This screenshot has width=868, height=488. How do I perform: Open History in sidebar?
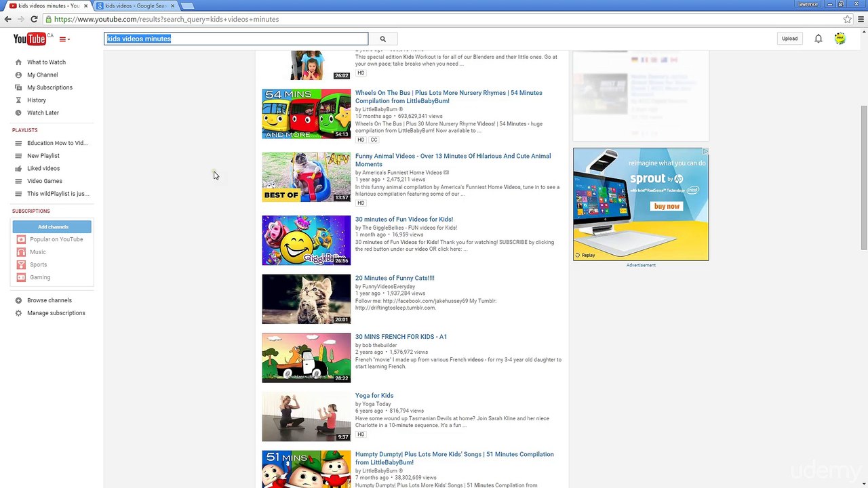(37, 100)
